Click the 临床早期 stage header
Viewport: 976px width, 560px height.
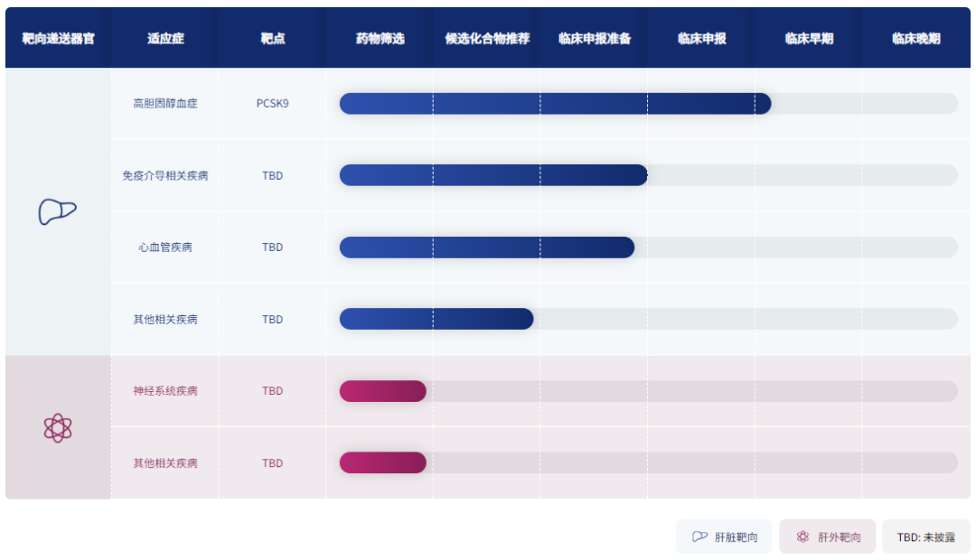809,39
